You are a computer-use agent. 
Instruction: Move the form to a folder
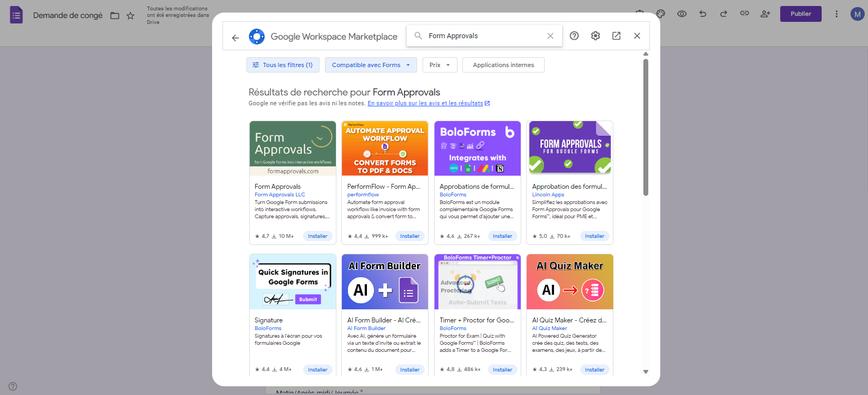(x=115, y=16)
